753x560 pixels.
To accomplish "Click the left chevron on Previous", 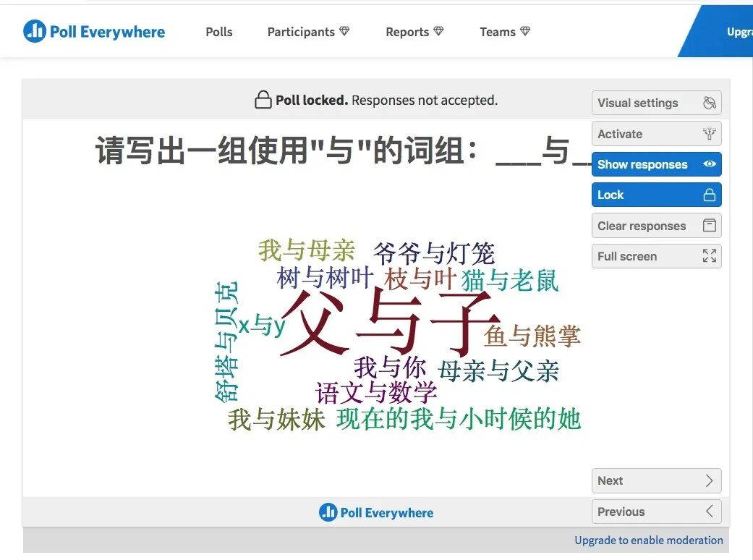I will click(710, 512).
